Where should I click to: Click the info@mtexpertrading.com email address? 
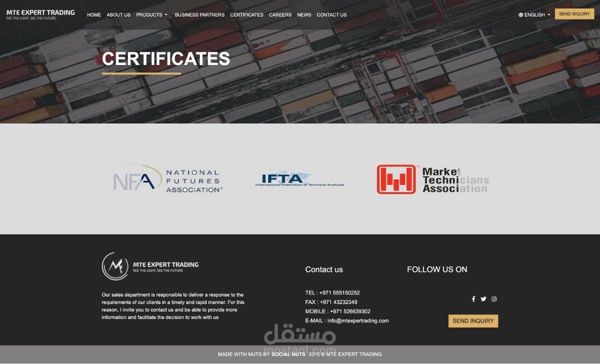tap(358, 321)
